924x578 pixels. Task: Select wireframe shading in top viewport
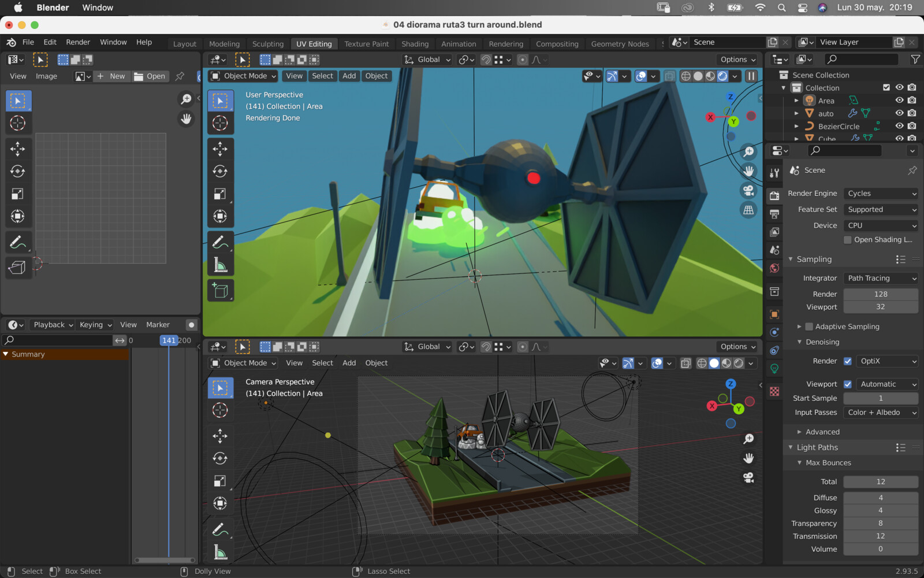(x=686, y=76)
